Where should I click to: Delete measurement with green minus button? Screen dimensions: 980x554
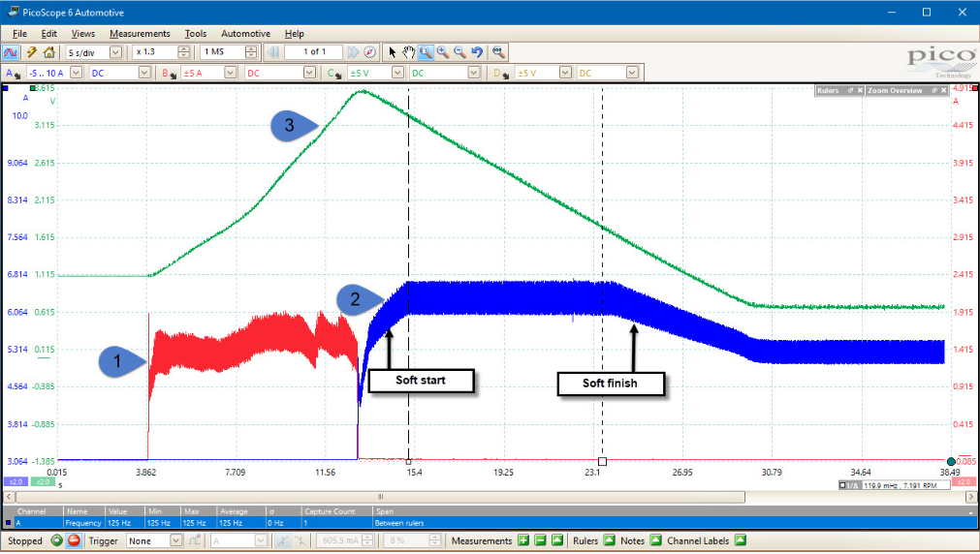pyautogui.click(x=541, y=540)
